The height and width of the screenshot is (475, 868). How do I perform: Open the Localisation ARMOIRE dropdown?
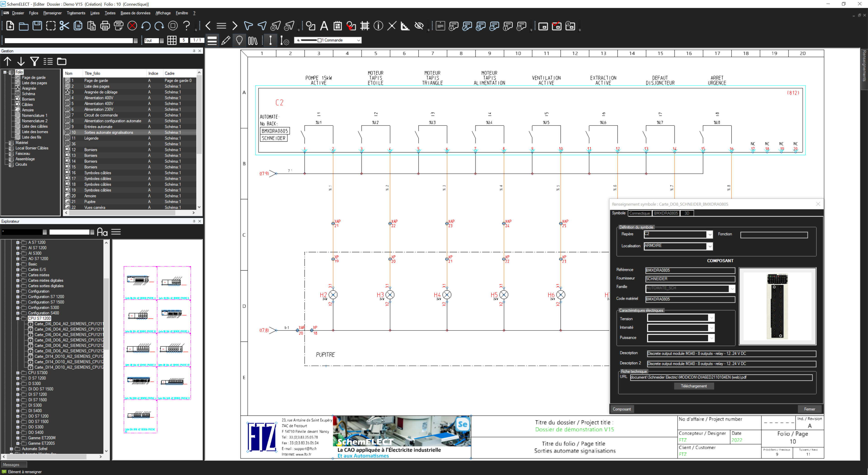[710, 246]
